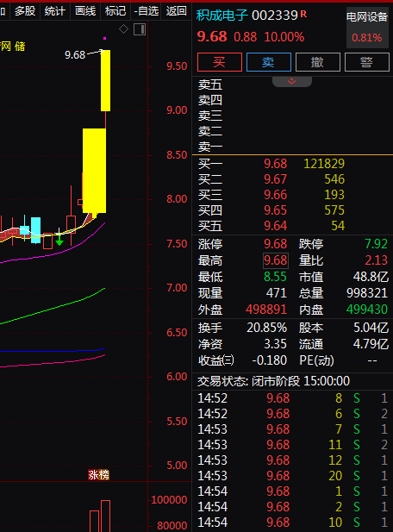The image size is (393, 532).
Task: Select the 画线 drawing tools menu
Action: [x=85, y=11]
